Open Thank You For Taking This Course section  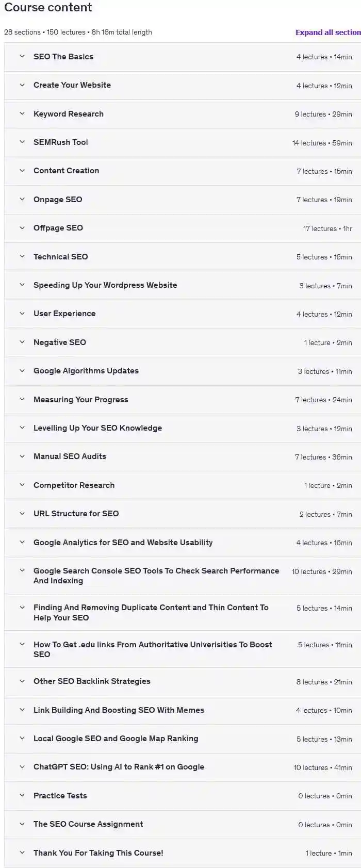[x=98, y=853]
